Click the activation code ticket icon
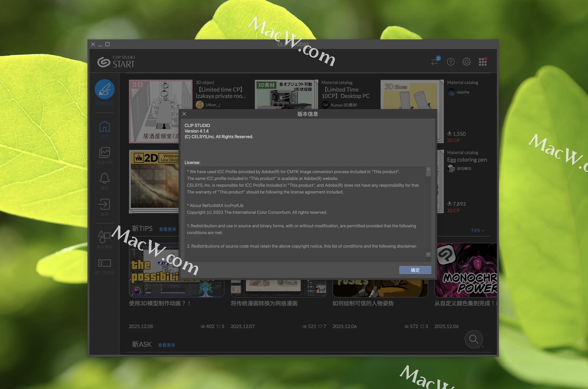The image size is (588, 389). click(x=104, y=263)
